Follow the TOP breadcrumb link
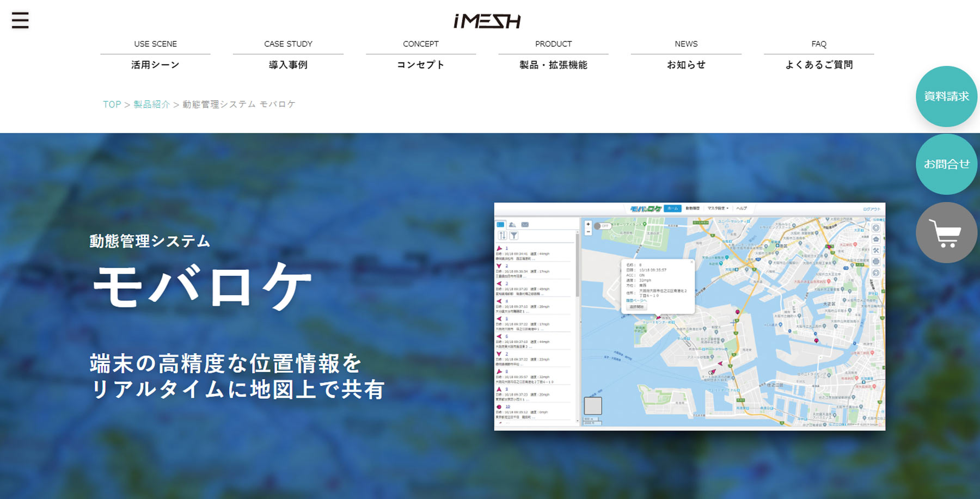 click(x=112, y=104)
